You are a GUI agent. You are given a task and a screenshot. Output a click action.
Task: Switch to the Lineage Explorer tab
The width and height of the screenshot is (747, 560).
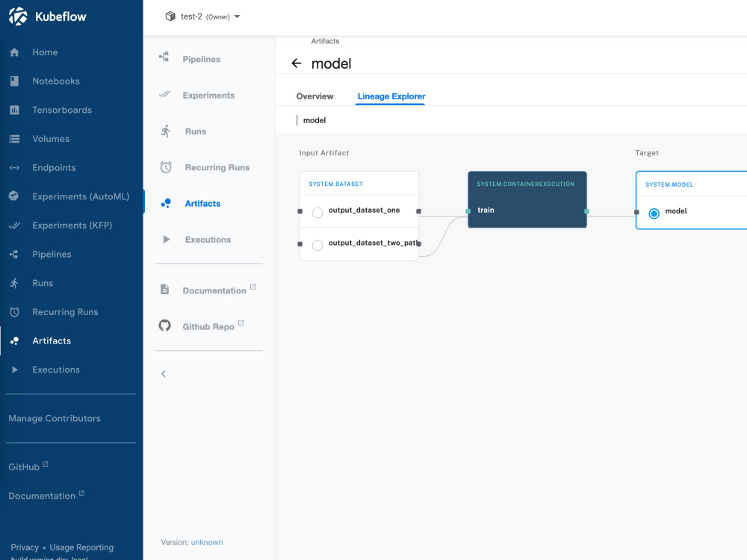click(x=390, y=96)
